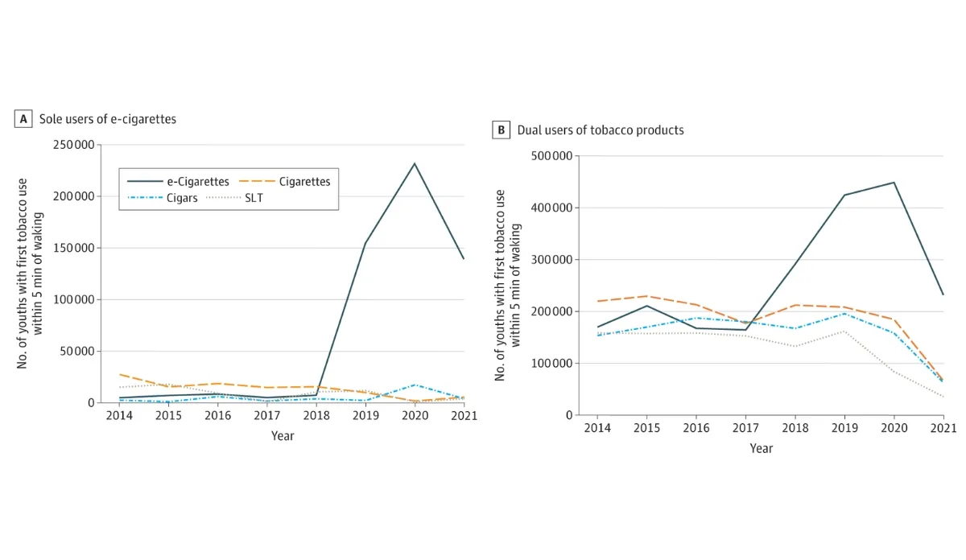Click the 2020 e-cigarette peak in panel A
The image size is (966, 560).
point(415,164)
